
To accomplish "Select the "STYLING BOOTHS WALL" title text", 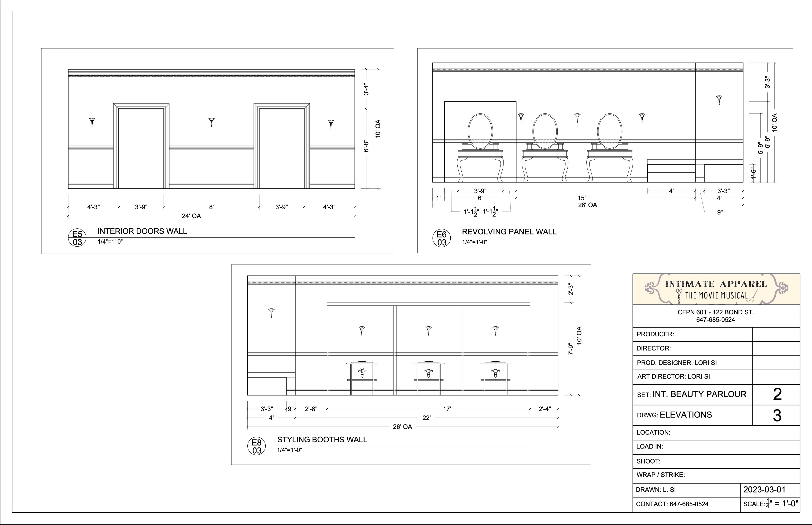I will tap(322, 440).
